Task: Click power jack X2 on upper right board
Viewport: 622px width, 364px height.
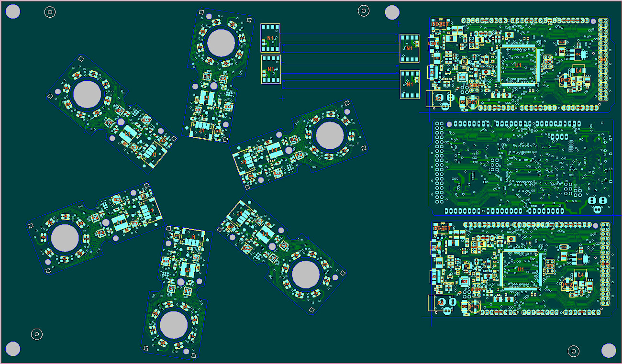Action: click(438, 98)
